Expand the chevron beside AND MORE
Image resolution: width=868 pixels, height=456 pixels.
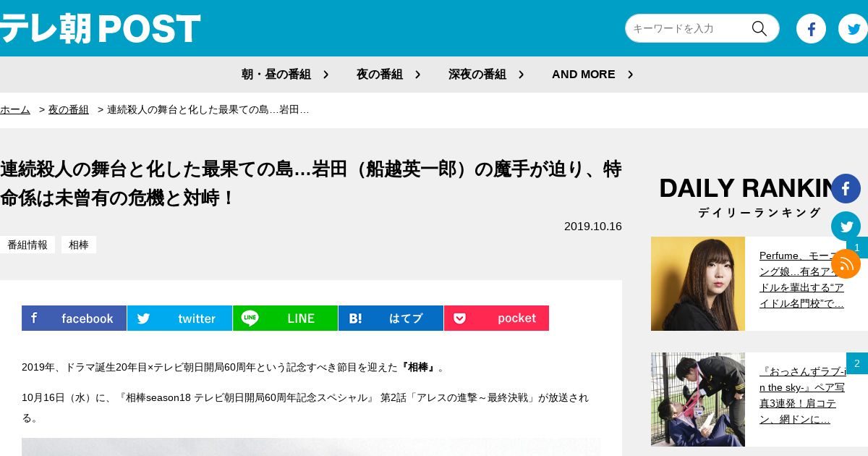pyautogui.click(x=630, y=75)
